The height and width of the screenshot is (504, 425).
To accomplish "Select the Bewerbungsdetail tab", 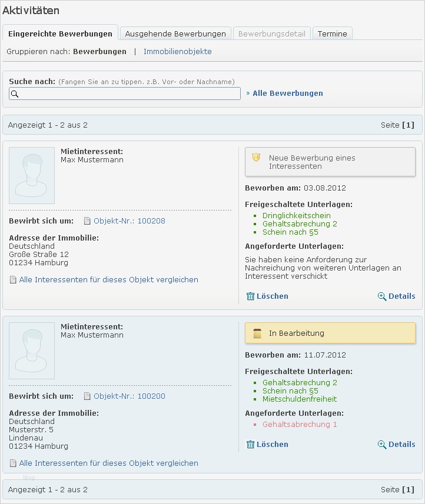I will [272, 34].
